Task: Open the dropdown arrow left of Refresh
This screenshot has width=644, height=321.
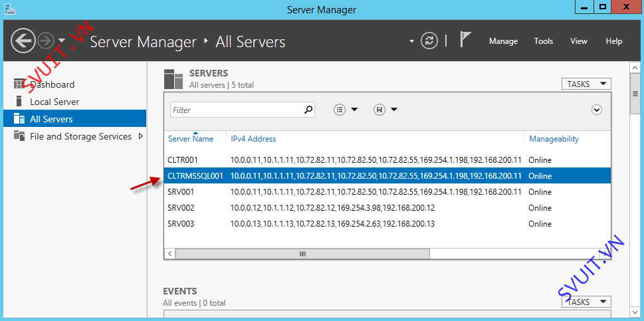Action: click(x=411, y=41)
